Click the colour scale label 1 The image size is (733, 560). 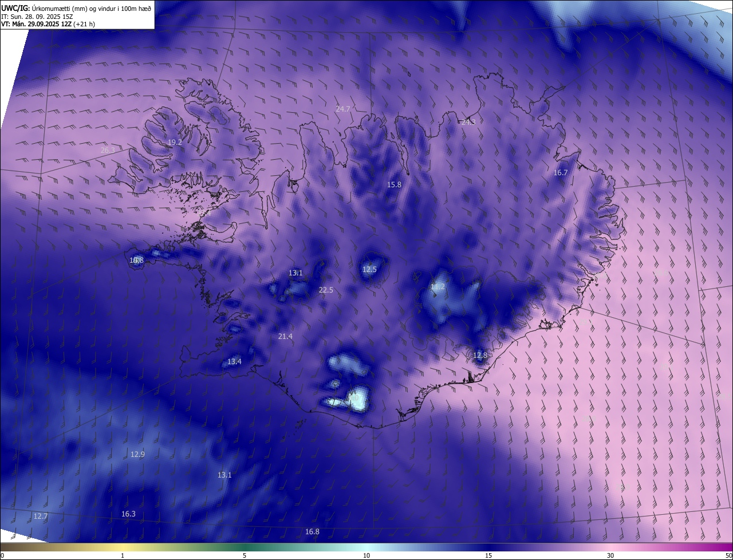pos(123,555)
